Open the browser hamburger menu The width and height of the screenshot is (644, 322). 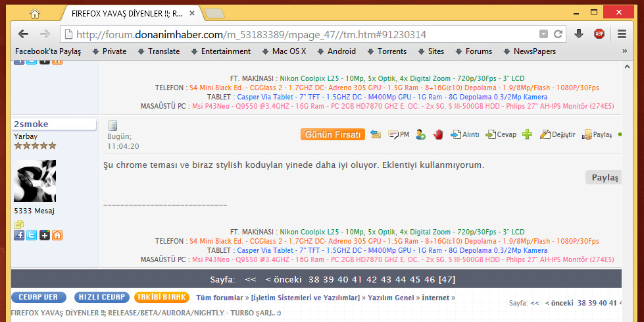click(622, 34)
